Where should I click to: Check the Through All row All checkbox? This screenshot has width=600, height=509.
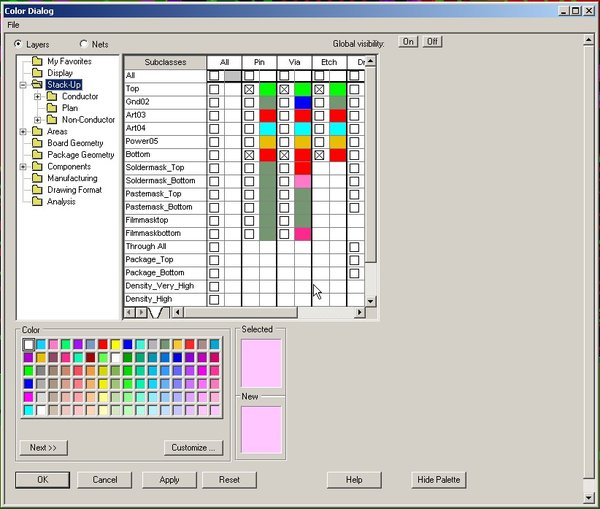coord(214,247)
